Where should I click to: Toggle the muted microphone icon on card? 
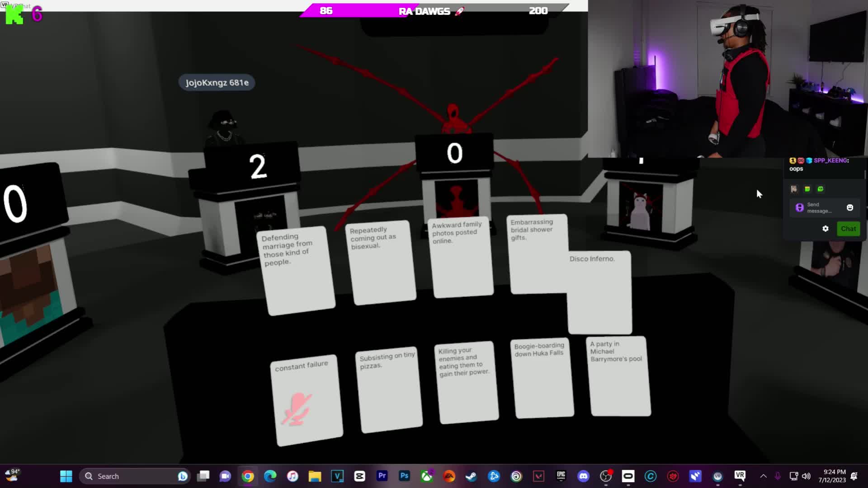click(297, 409)
